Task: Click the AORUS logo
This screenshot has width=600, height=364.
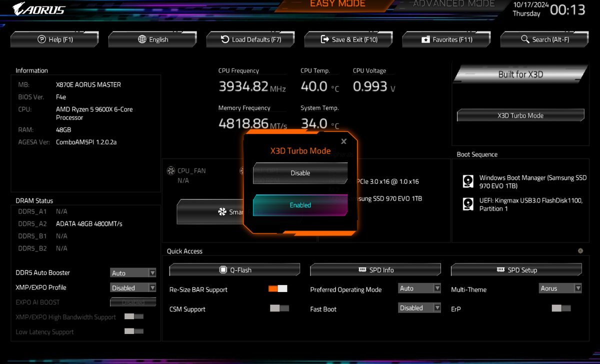Action: [x=39, y=8]
